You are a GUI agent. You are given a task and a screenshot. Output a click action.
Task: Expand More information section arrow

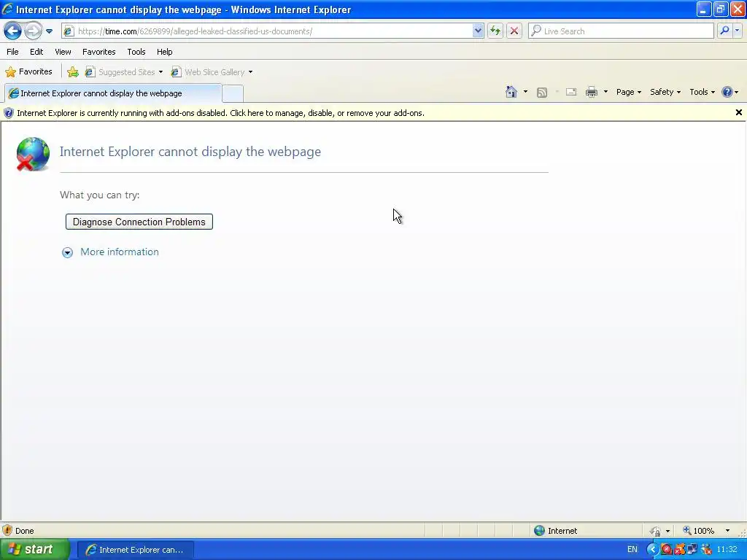(68, 252)
